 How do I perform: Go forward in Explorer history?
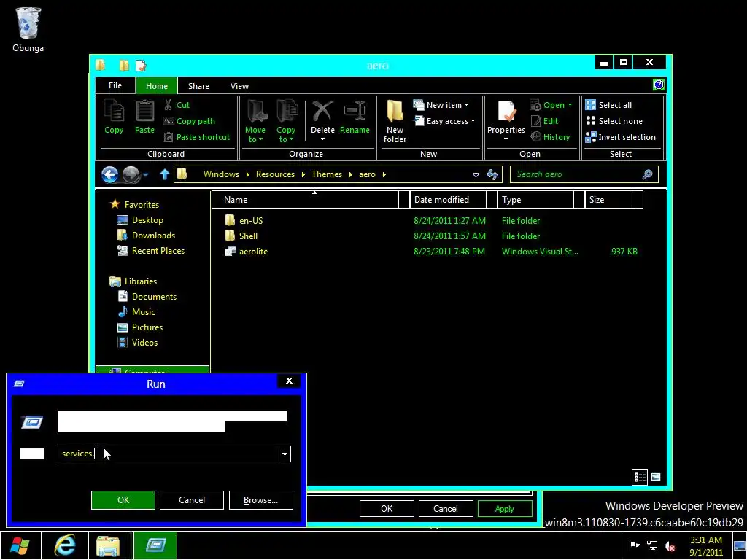(x=131, y=175)
